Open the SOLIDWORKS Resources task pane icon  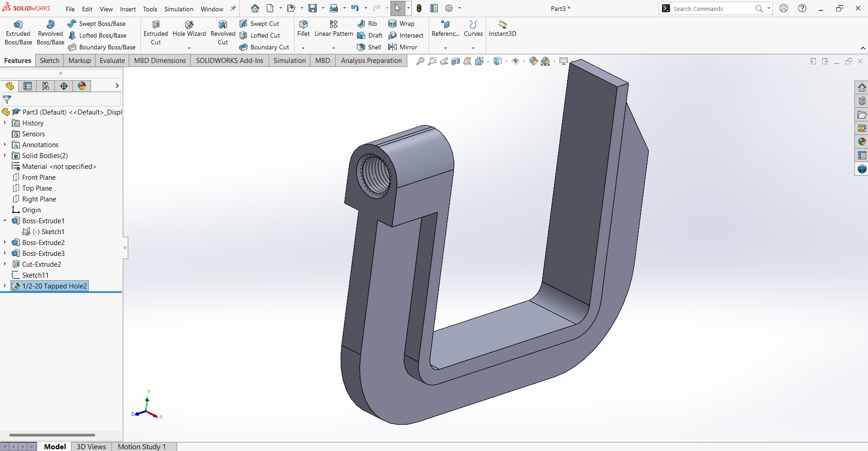(x=862, y=87)
